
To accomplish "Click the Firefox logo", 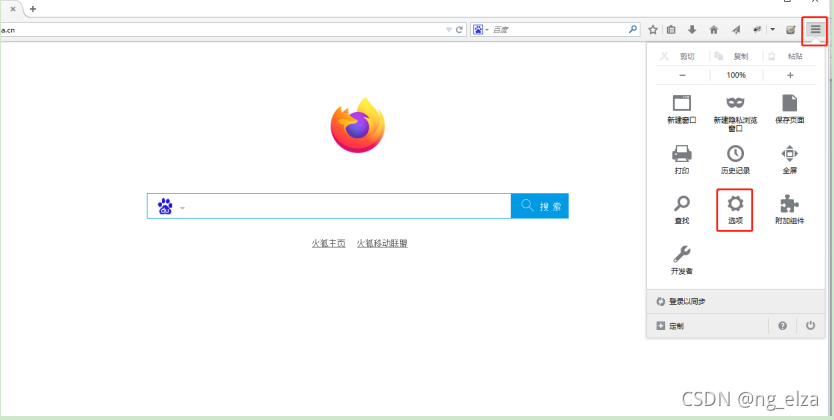I will coord(357,125).
